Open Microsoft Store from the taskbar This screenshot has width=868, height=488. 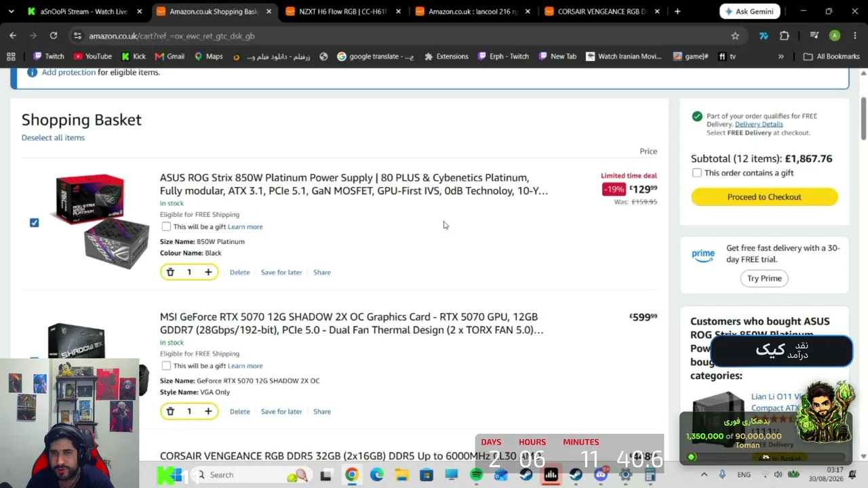coord(427,474)
